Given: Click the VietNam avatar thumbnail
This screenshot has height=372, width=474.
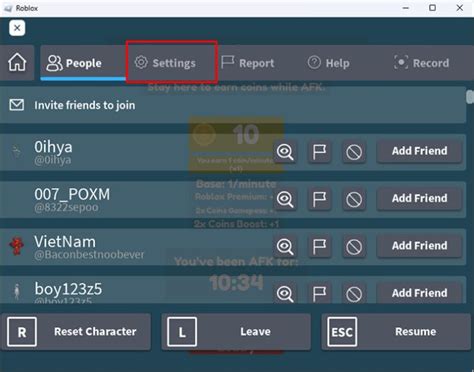Looking at the screenshot, I should click(x=17, y=246).
